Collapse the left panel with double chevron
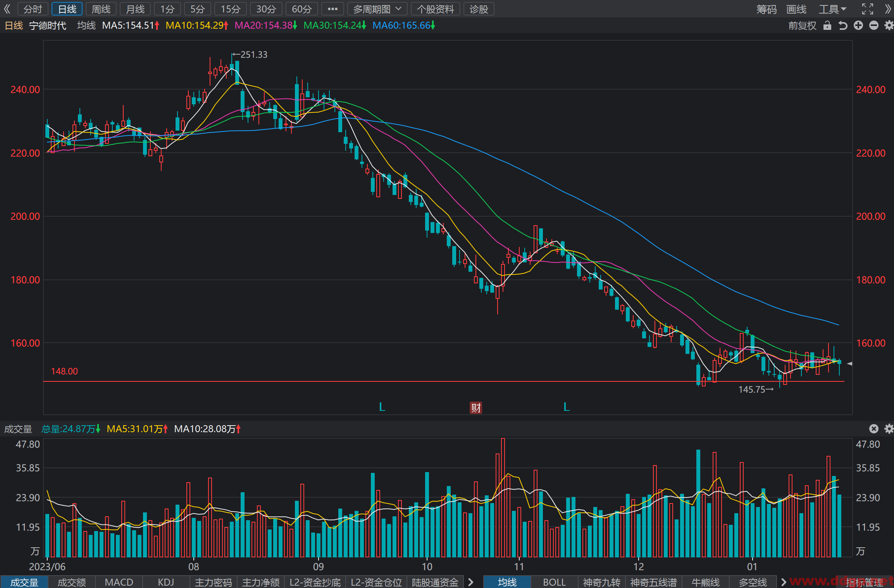This screenshot has width=894, height=588. pos(7,9)
